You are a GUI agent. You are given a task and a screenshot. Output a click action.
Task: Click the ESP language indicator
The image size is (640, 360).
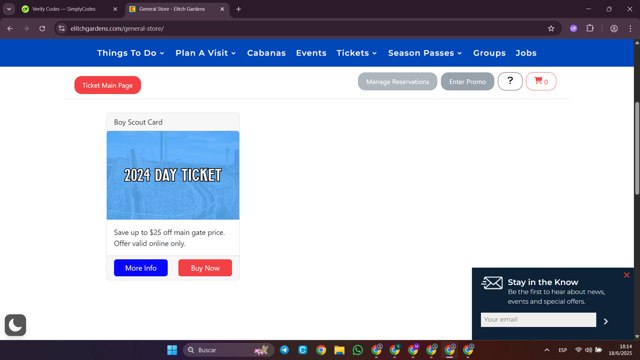tap(562, 350)
